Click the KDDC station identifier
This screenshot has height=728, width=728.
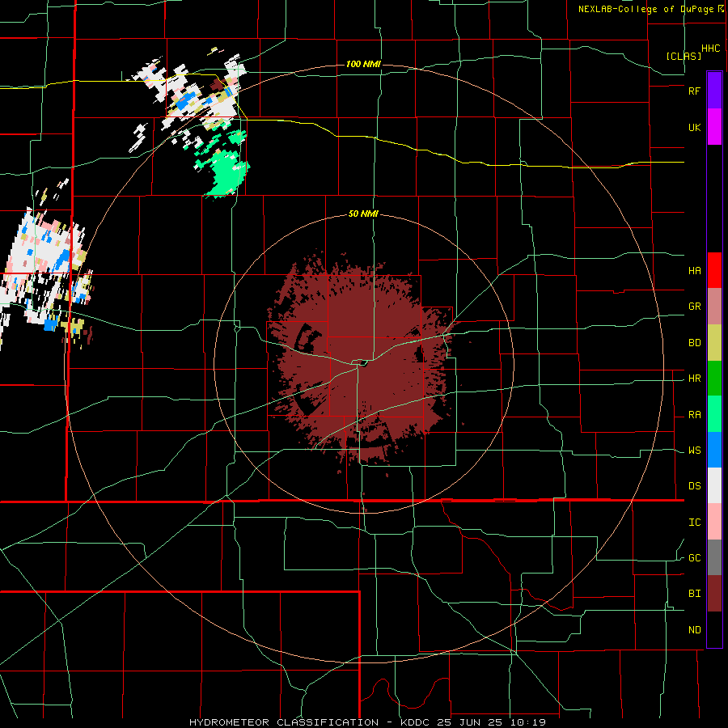pyautogui.click(x=415, y=722)
